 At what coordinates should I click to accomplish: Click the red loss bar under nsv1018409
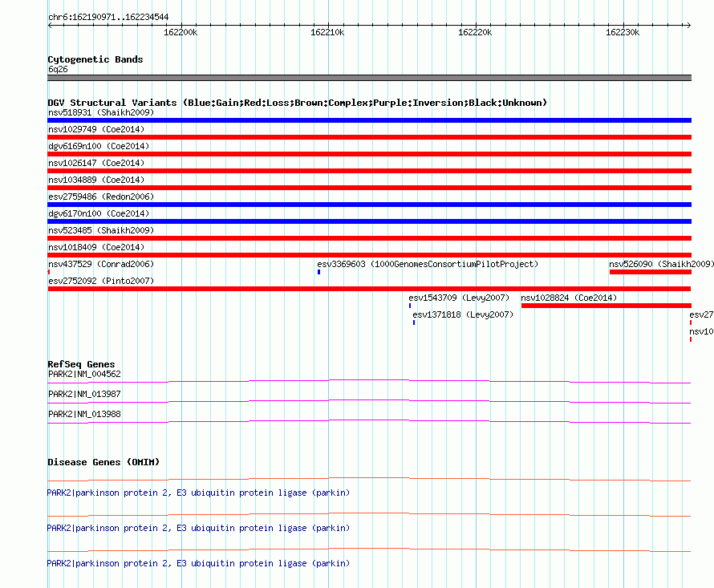(369, 255)
